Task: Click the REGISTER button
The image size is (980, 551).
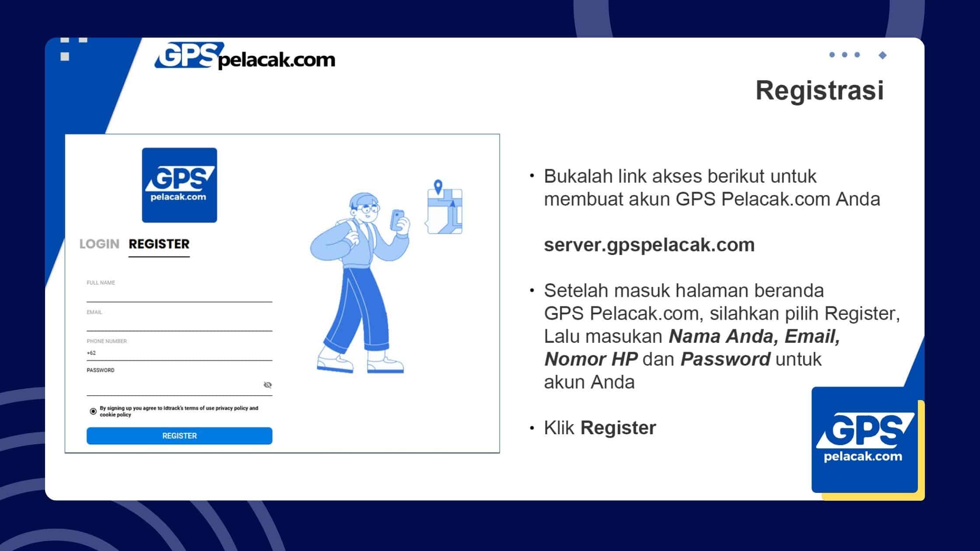Action: tap(179, 436)
